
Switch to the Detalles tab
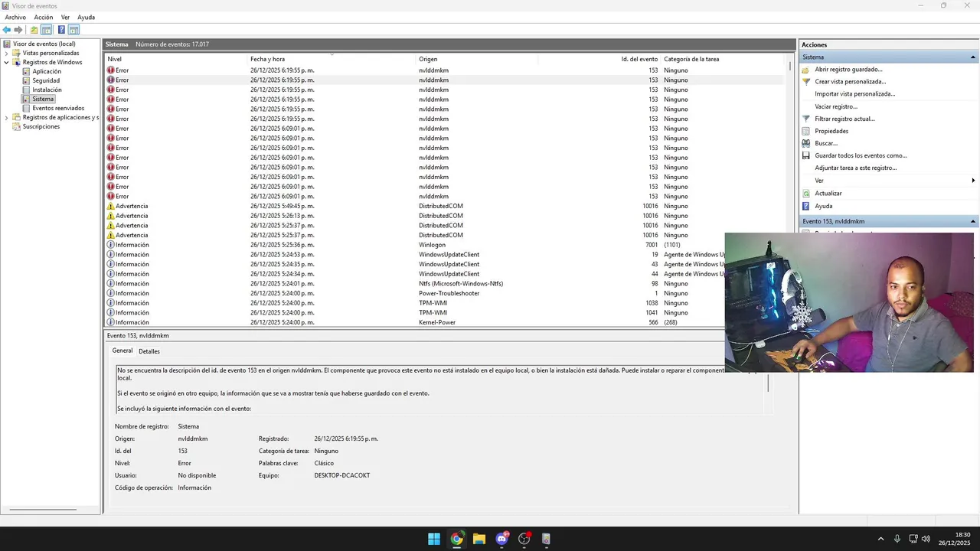click(x=149, y=351)
